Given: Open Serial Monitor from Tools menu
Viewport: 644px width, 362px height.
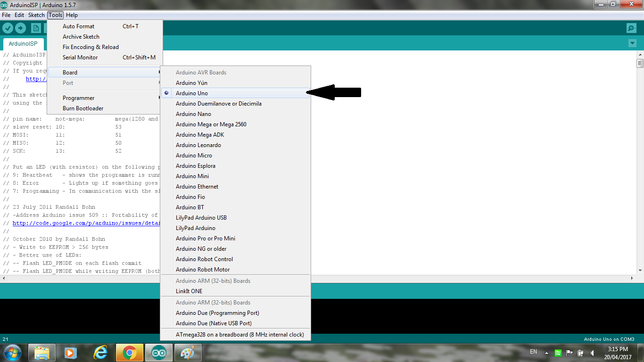Looking at the screenshot, I should (105, 58).
